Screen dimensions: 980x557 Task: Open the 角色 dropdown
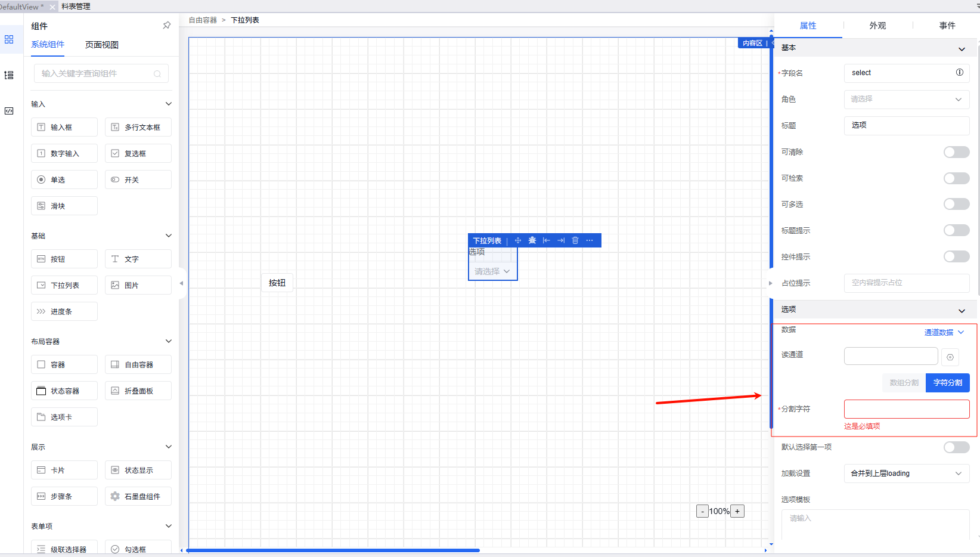906,99
